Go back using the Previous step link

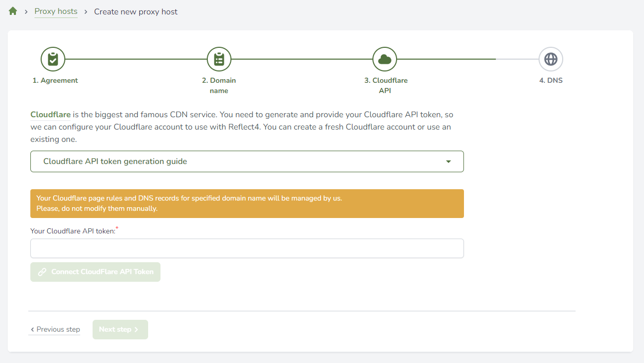pos(58,330)
